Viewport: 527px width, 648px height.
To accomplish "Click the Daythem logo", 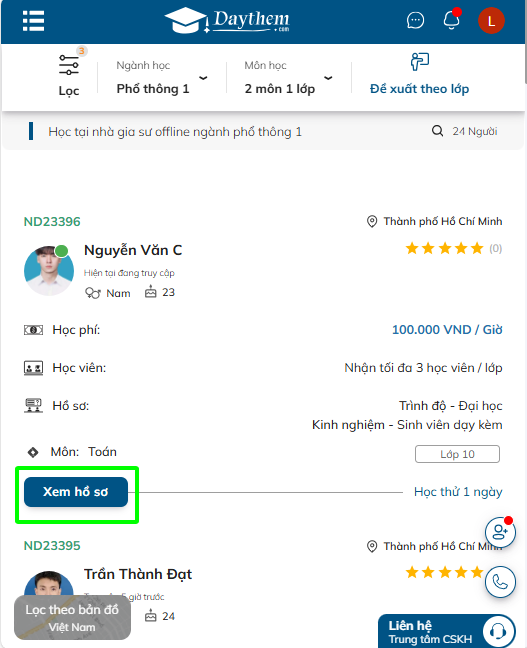I will 227,20.
